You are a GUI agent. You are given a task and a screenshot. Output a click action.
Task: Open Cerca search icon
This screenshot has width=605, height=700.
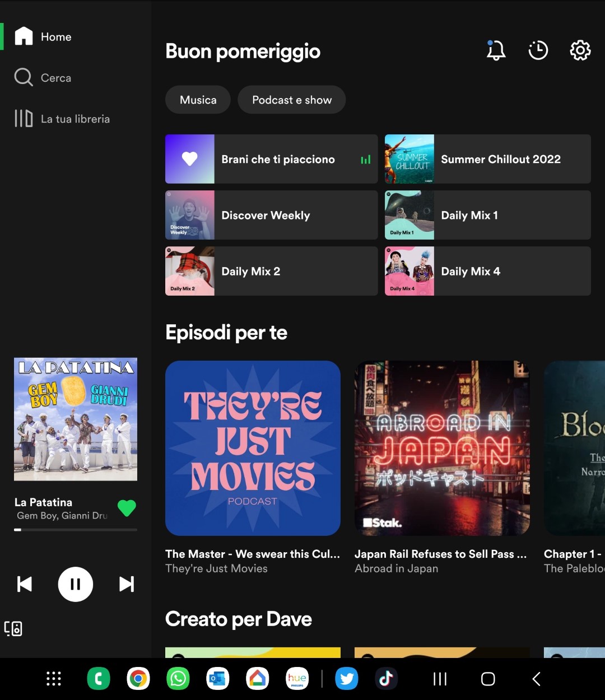(x=24, y=77)
